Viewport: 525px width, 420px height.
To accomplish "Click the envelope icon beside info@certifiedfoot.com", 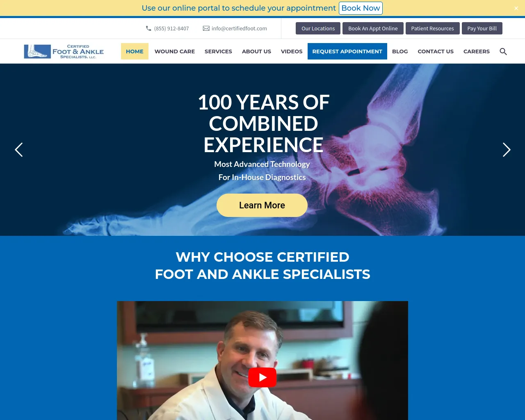I will click(x=206, y=28).
